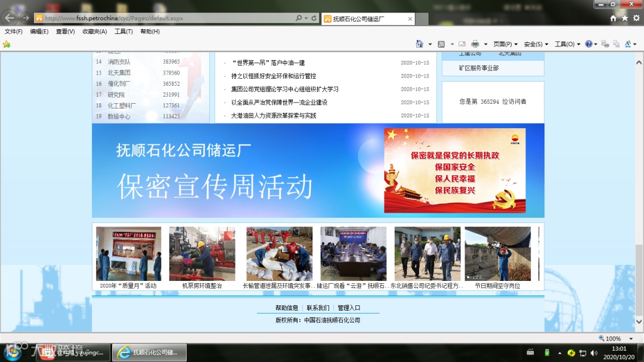Click ranking row 消防支队 383965

click(138, 61)
